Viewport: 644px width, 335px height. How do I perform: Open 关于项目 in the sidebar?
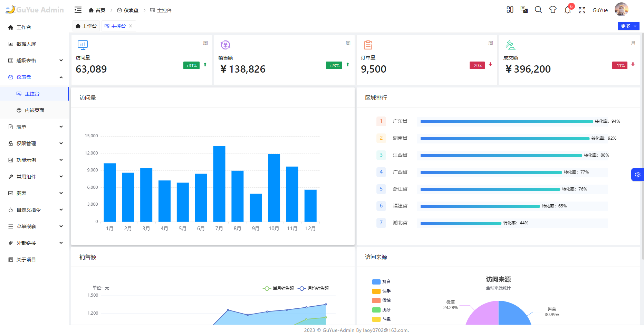[35, 260]
